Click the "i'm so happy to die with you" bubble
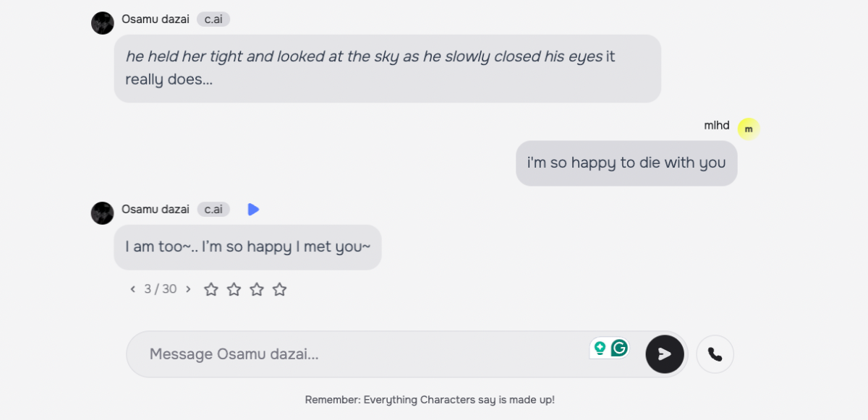Image resolution: width=868 pixels, height=420 pixels. 626,163
